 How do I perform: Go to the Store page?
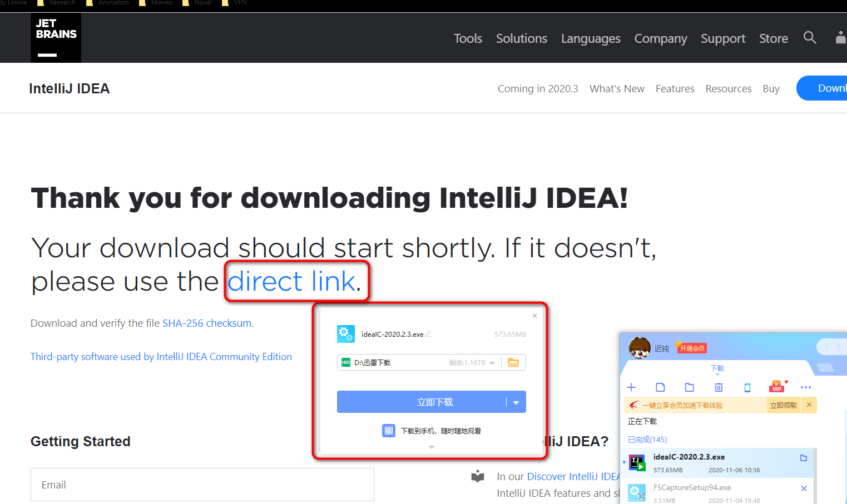pyautogui.click(x=774, y=38)
